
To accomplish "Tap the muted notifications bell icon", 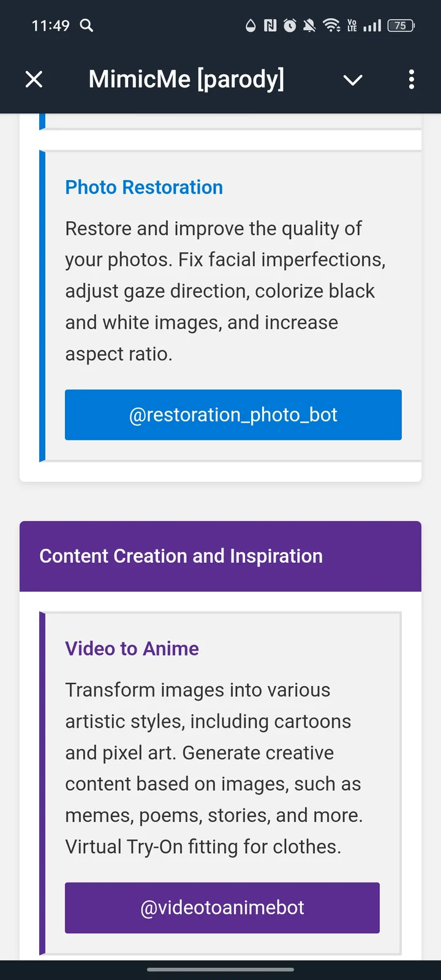I will click(x=310, y=26).
